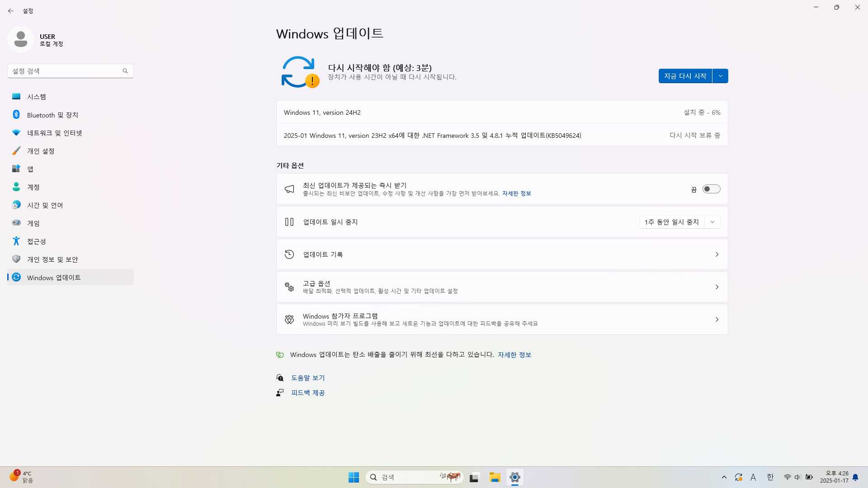Image resolution: width=868 pixels, height=488 pixels.
Task: Click the 업데이트 기록 history icon
Action: pos(289,254)
